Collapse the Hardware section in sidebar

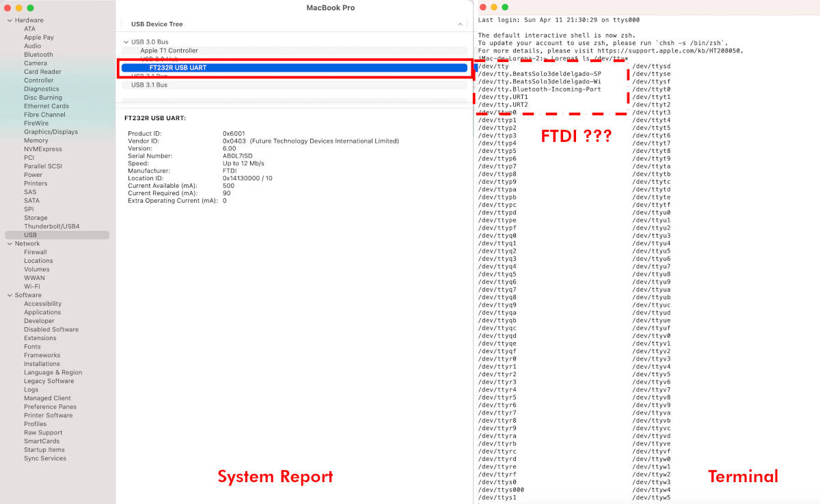10,20
